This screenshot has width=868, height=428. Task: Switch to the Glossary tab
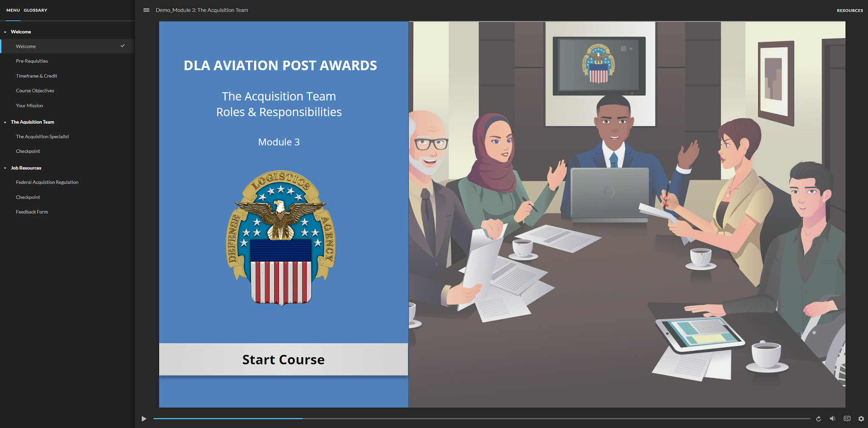(36, 10)
